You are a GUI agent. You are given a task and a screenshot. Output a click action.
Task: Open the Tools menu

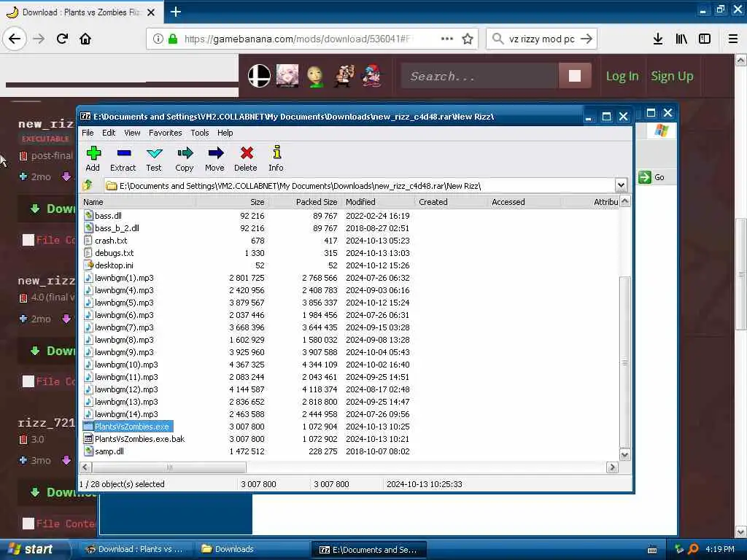(200, 133)
